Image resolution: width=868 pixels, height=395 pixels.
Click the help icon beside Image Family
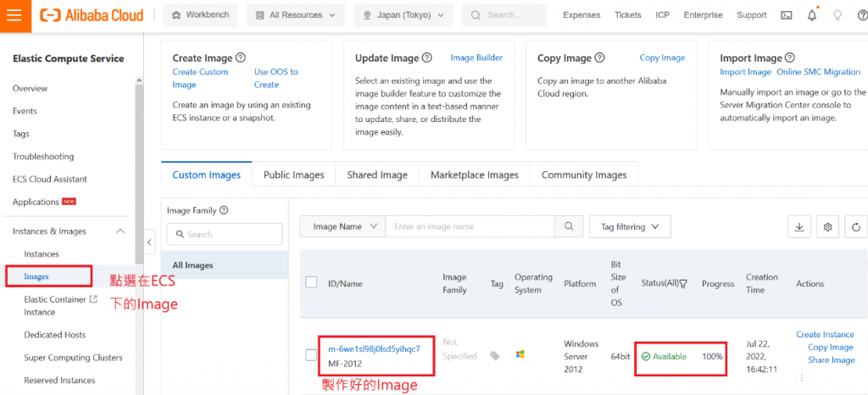coord(224,210)
